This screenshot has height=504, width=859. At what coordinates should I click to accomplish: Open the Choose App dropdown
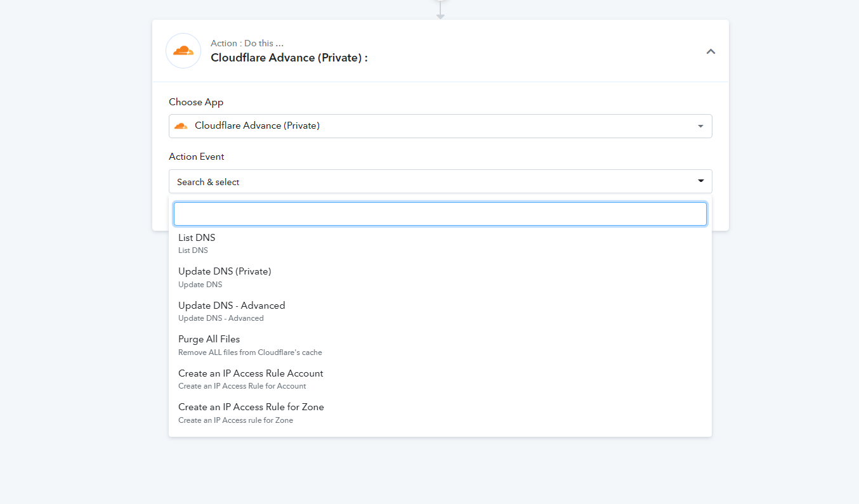[440, 126]
